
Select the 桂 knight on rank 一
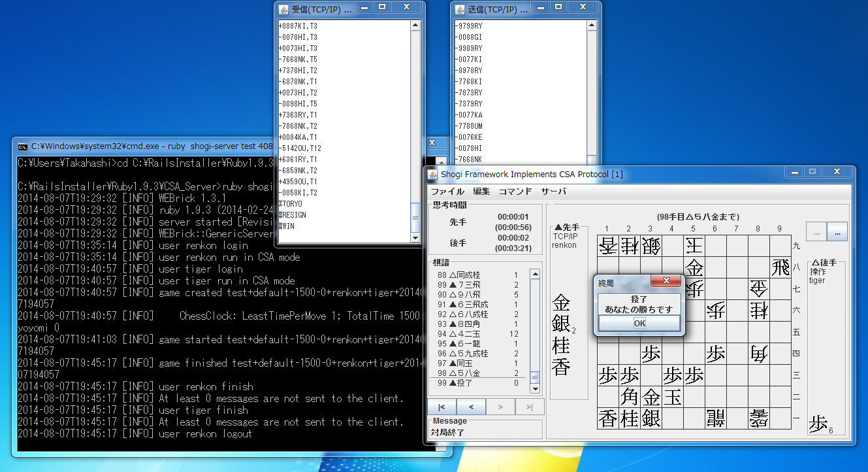(630, 418)
